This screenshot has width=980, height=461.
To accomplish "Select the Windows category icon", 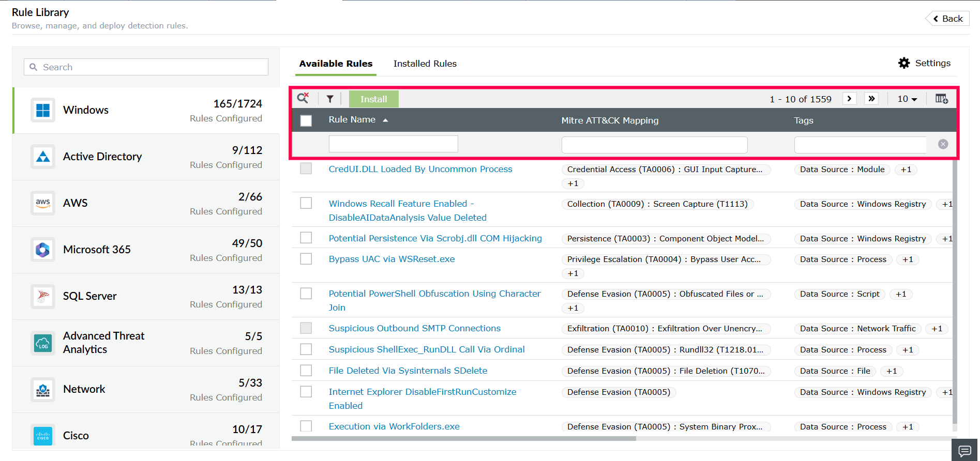I will tap(43, 110).
